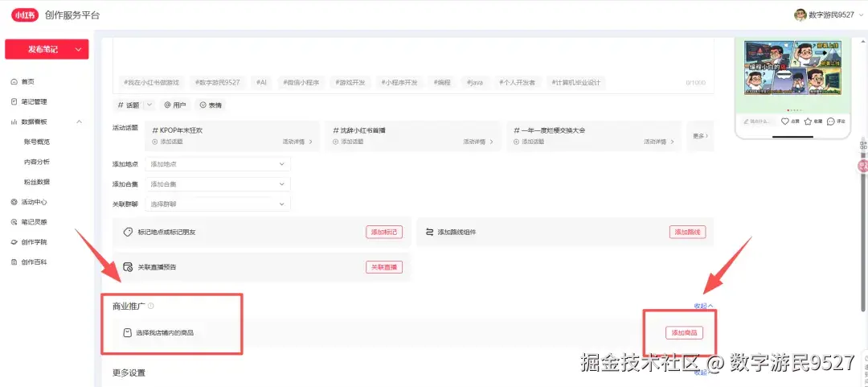Open 活动详情 for 一年一度烂梗交换大会

pyautogui.click(x=659, y=142)
